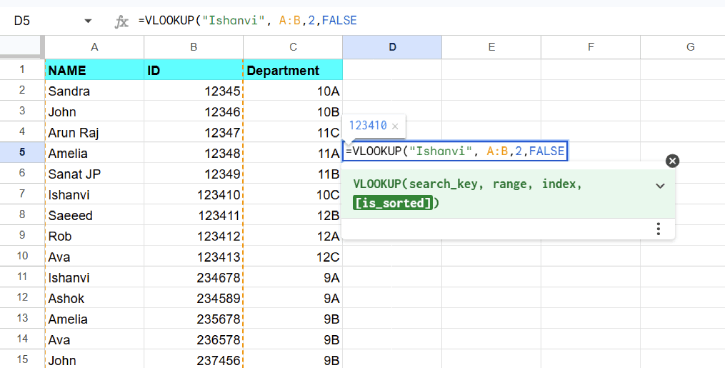Click the ID cell 12345
The width and height of the screenshot is (725, 368).
click(x=194, y=91)
